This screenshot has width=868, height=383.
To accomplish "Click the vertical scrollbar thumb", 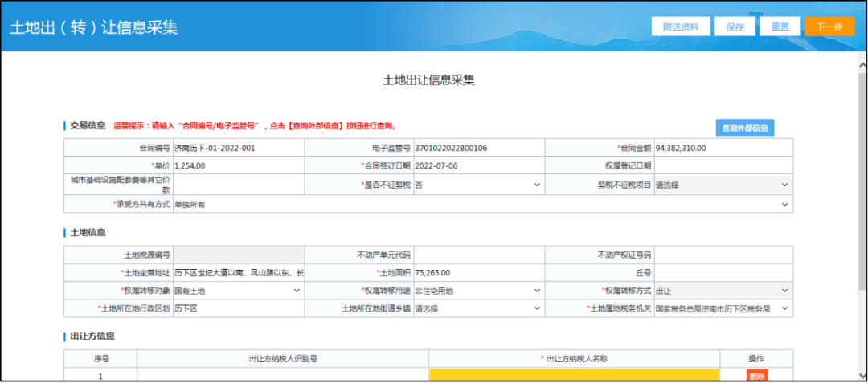I will click(x=862, y=181).
